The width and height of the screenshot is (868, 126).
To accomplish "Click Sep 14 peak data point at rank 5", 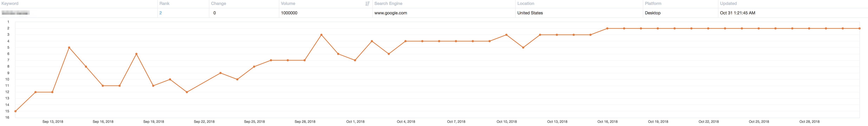I will coord(69,47).
